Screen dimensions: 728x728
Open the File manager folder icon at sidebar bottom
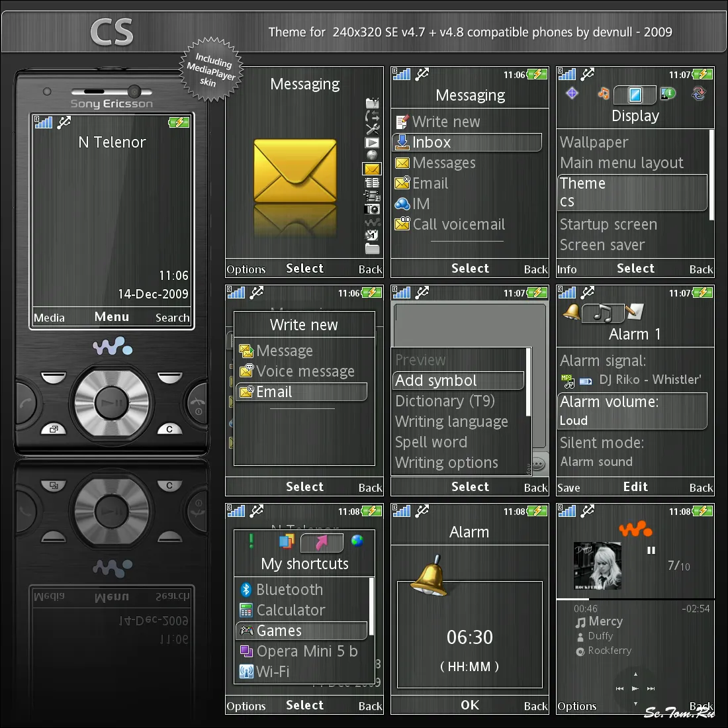pyautogui.click(x=372, y=249)
